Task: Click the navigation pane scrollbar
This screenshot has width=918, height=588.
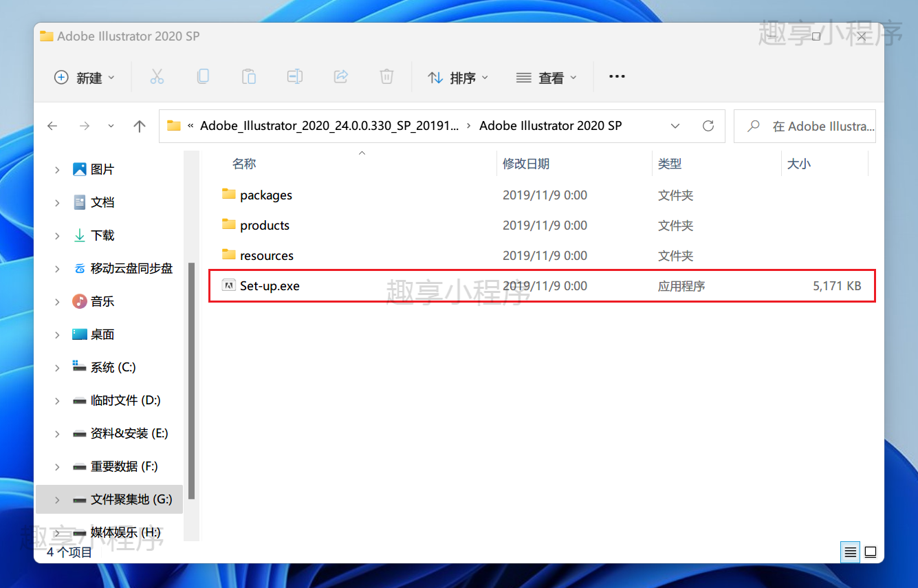Action: coord(191,380)
